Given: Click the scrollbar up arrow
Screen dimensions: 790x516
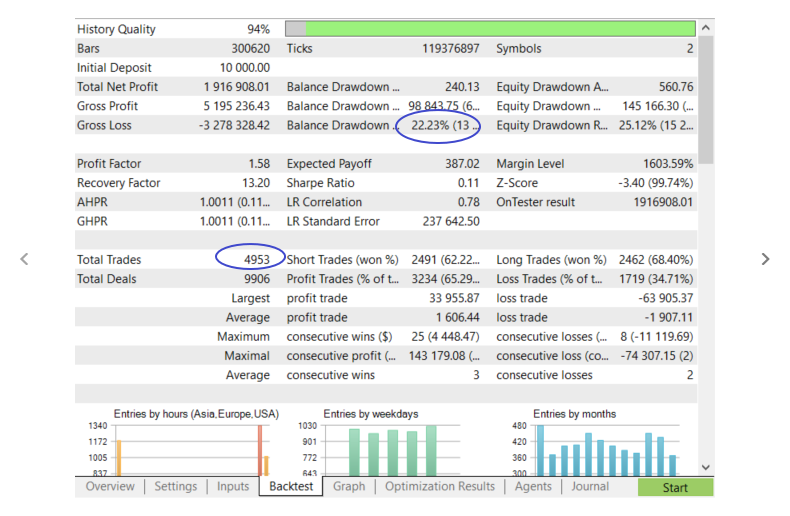Looking at the screenshot, I should coord(706,28).
